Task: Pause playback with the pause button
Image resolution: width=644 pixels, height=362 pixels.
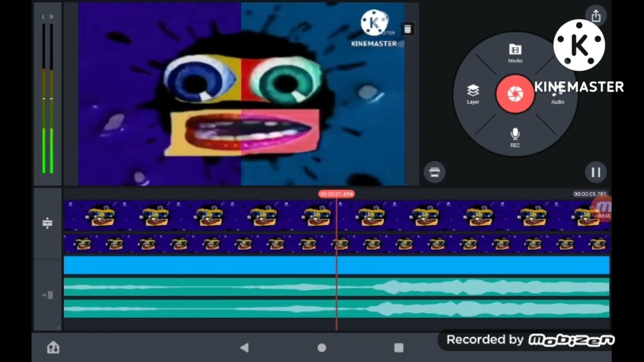Action: (596, 172)
